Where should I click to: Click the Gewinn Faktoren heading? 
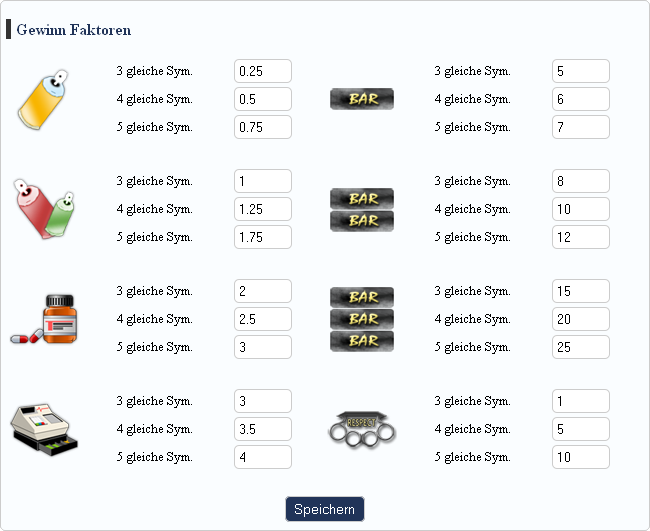[73, 30]
